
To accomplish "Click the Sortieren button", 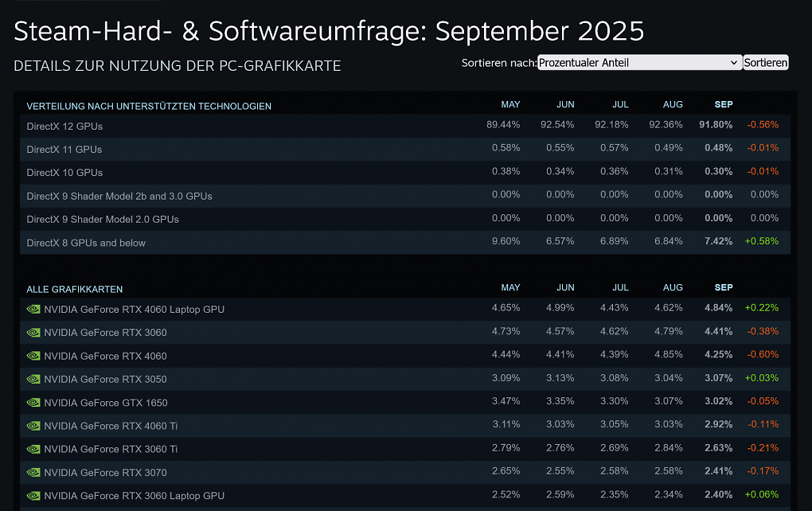I will point(765,62).
